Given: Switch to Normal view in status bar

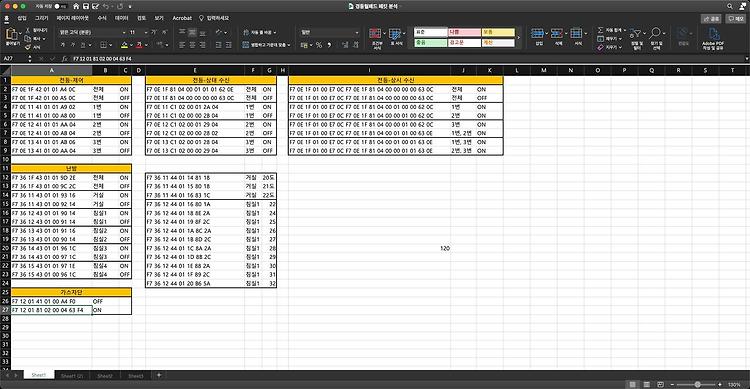Looking at the screenshot, I should pyautogui.click(x=632, y=384).
